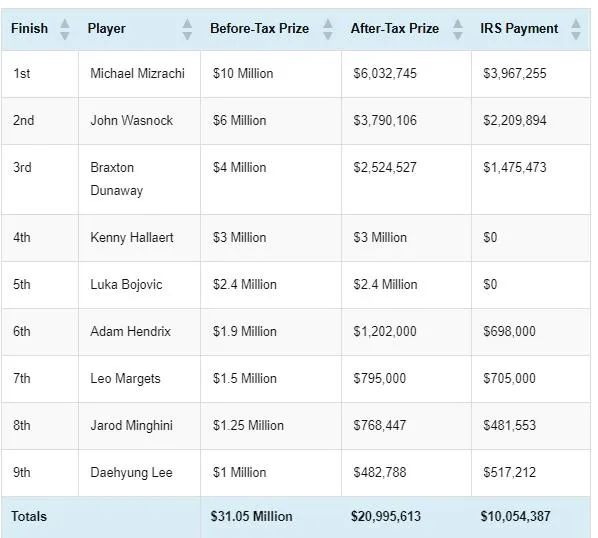Toggle After-Tax Prize sort arrows
The height and width of the screenshot is (538, 598).
click(x=458, y=29)
